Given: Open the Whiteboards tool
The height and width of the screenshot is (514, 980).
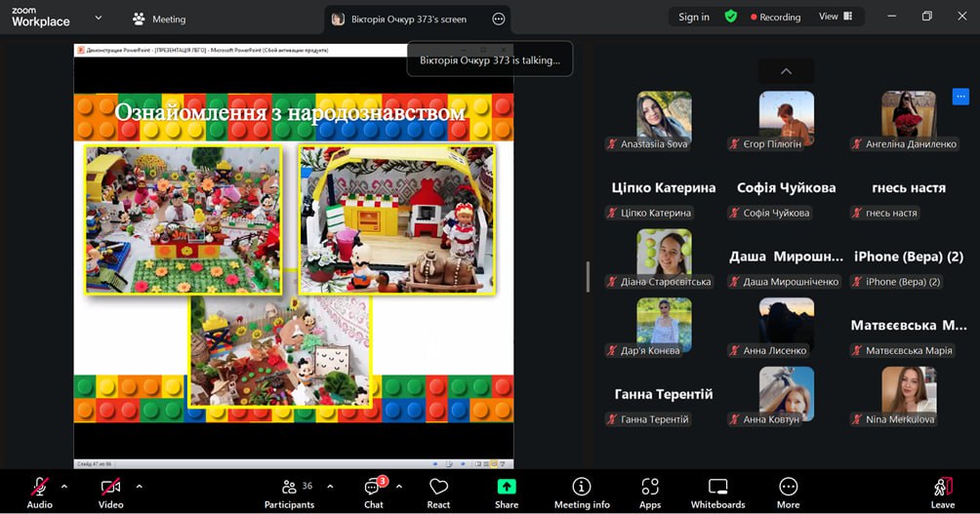Looking at the screenshot, I should tap(717, 492).
